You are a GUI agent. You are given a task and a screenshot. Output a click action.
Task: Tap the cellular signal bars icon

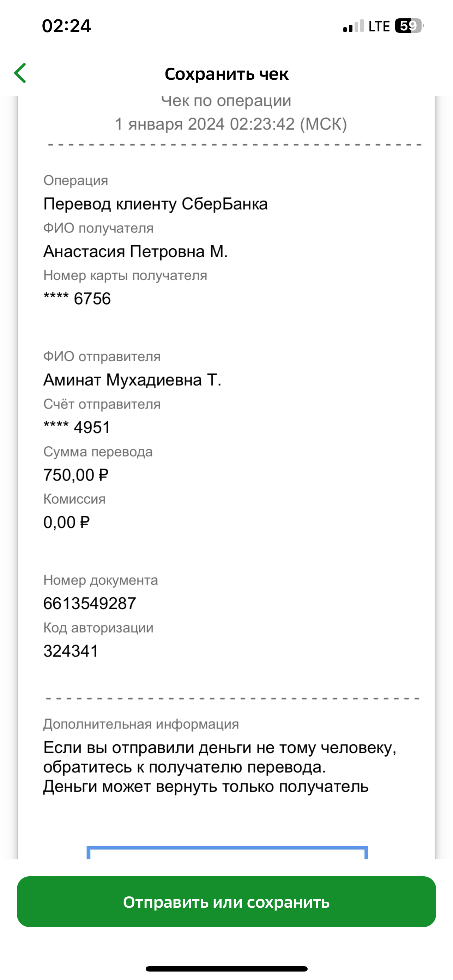point(354,26)
